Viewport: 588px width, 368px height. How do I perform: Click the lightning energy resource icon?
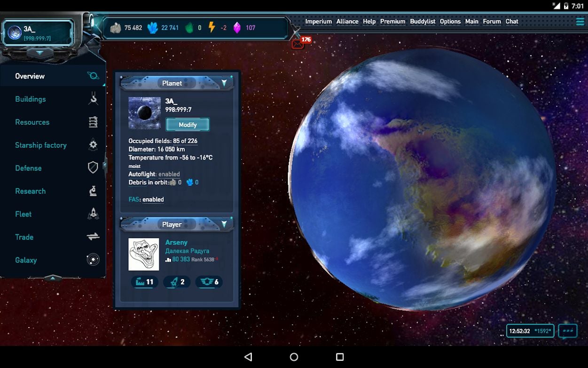212,28
